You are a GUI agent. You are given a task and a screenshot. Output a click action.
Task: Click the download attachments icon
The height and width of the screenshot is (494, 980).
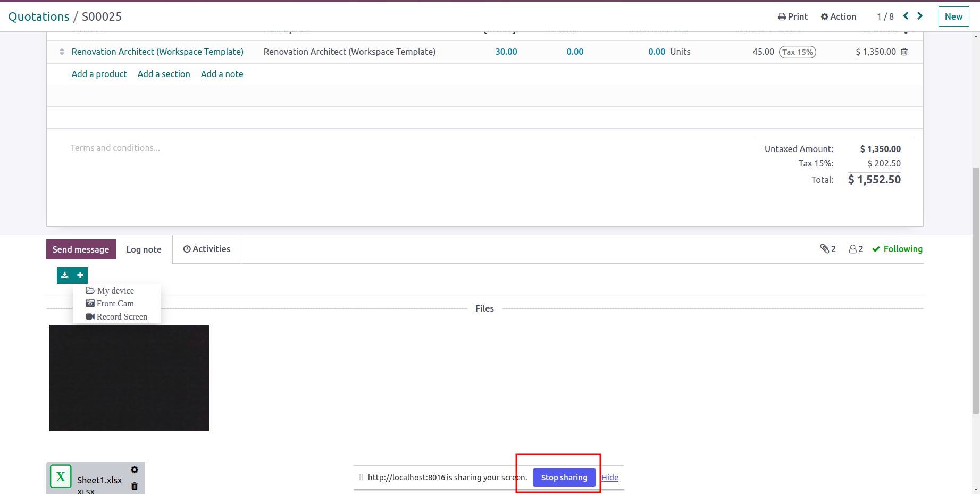point(65,275)
